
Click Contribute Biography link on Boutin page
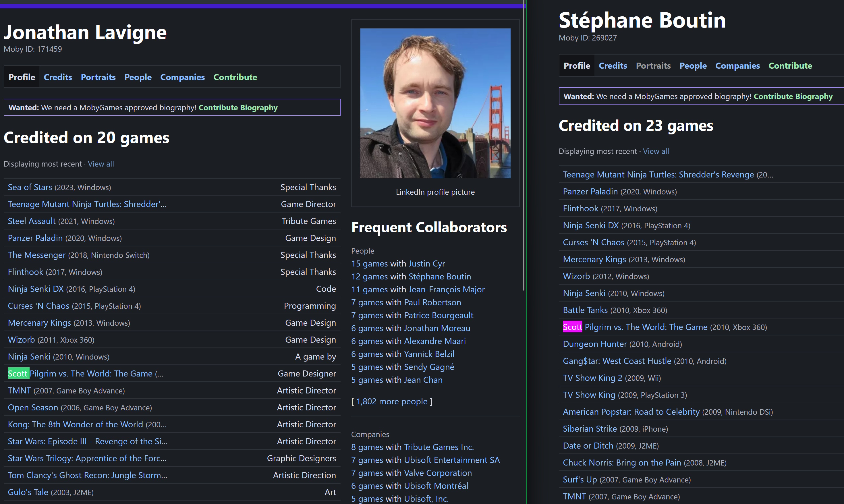793,96
